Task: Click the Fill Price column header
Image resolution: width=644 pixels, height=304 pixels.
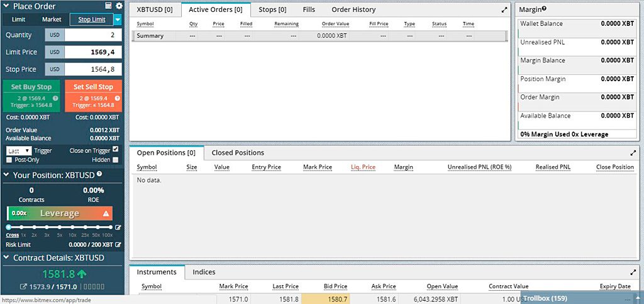Action: tap(379, 24)
